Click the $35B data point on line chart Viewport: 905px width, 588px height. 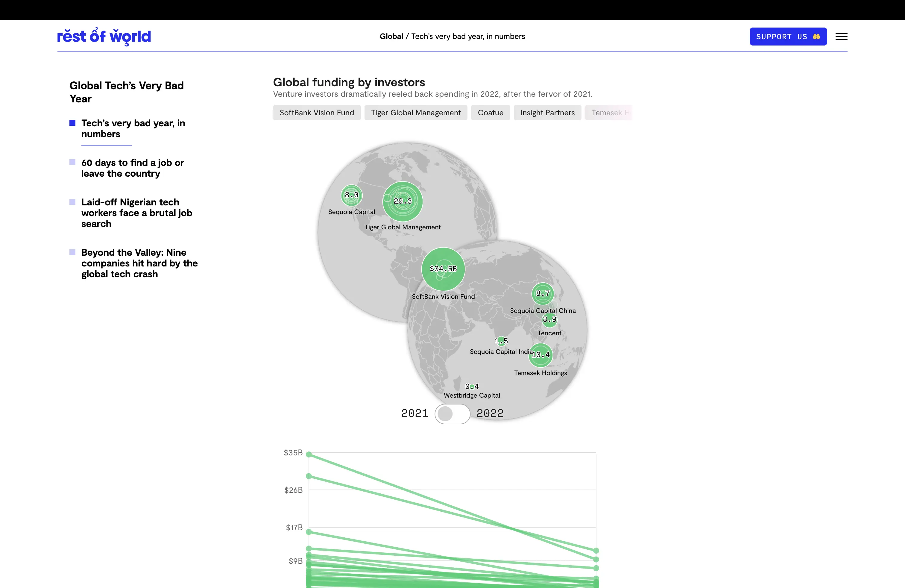coord(309,454)
